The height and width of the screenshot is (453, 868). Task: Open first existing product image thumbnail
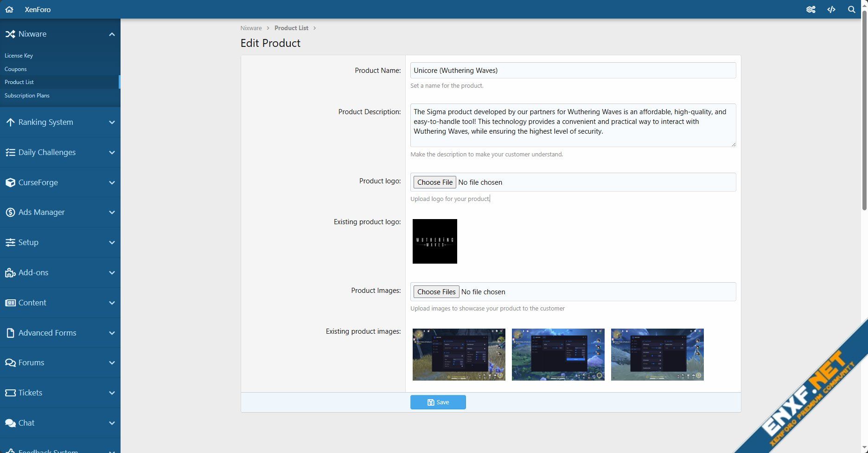pos(459,355)
